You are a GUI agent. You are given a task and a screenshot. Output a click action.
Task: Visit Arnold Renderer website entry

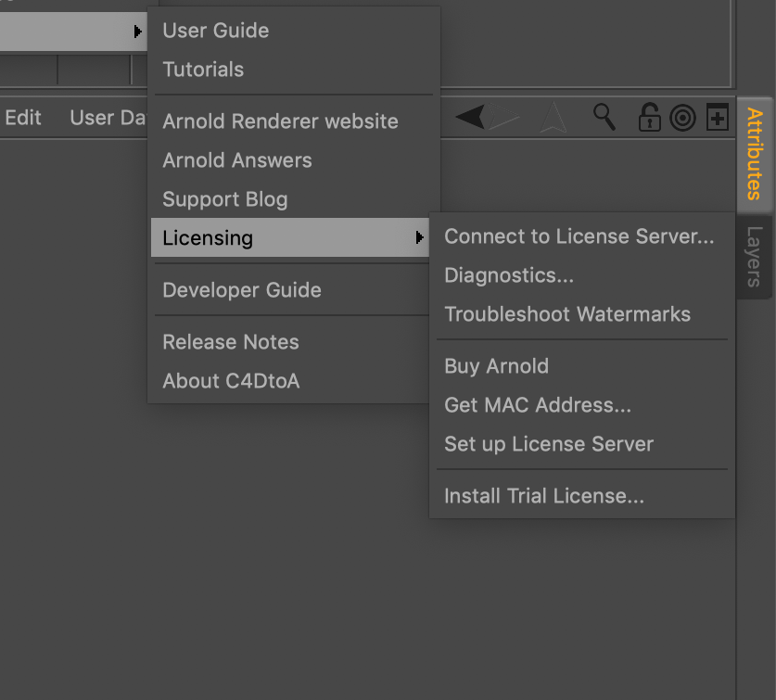294,121
